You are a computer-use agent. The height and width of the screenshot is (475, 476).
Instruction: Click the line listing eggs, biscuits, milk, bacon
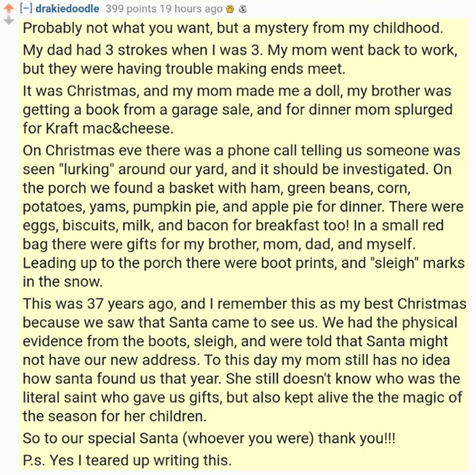[x=233, y=225]
